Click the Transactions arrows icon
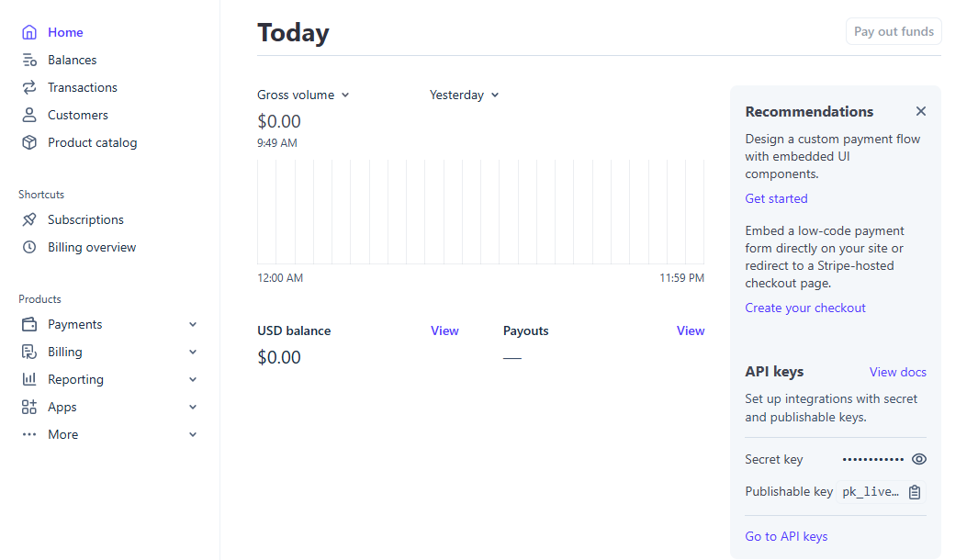The width and height of the screenshot is (978, 560). click(29, 87)
